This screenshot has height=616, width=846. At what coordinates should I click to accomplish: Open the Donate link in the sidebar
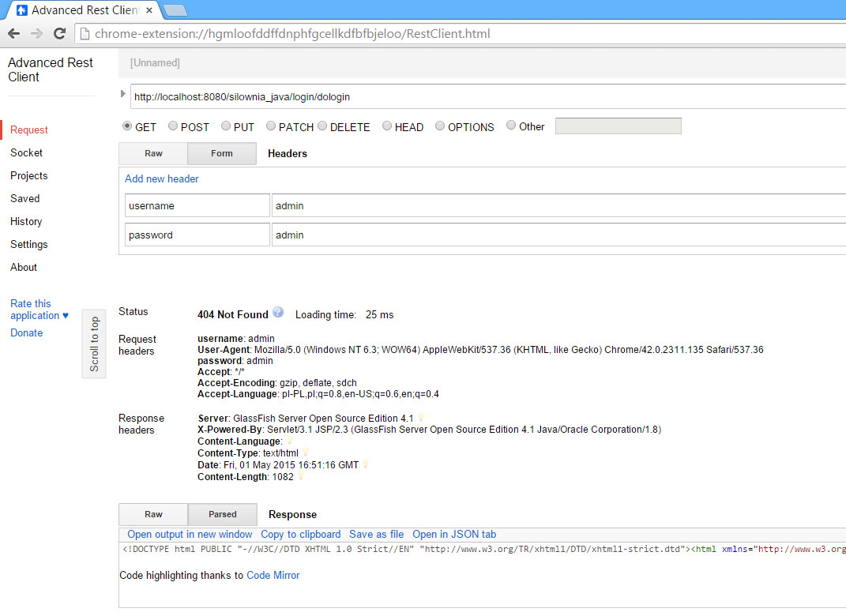coord(26,332)
